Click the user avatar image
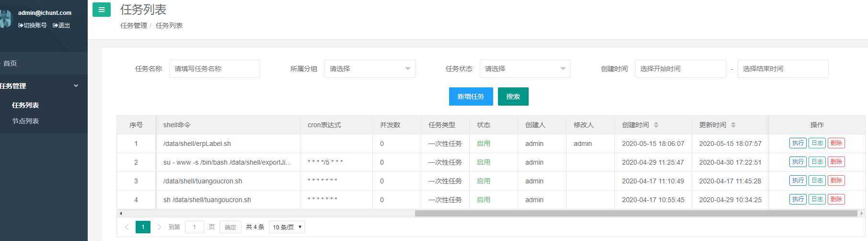 pyautogui.click(x=5, y=18)
